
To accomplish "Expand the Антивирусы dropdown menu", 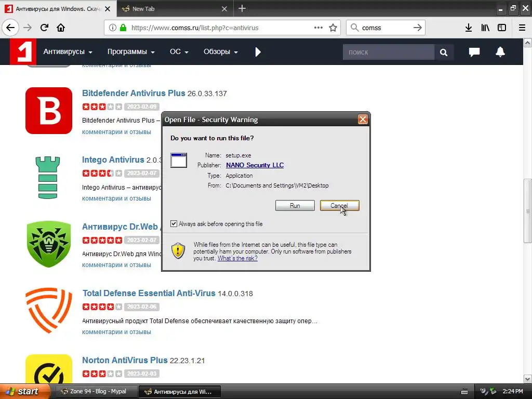I will pos(68,51).
